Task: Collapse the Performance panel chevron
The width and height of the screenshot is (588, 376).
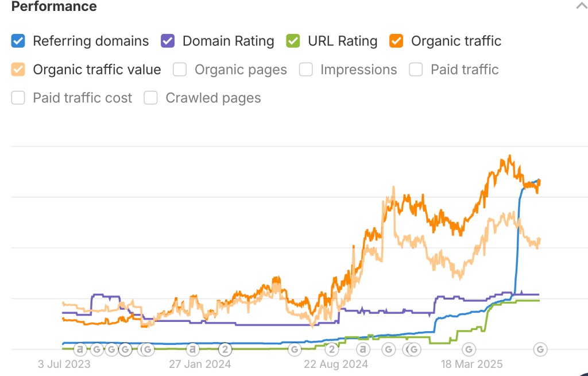Action: point(580,6)
